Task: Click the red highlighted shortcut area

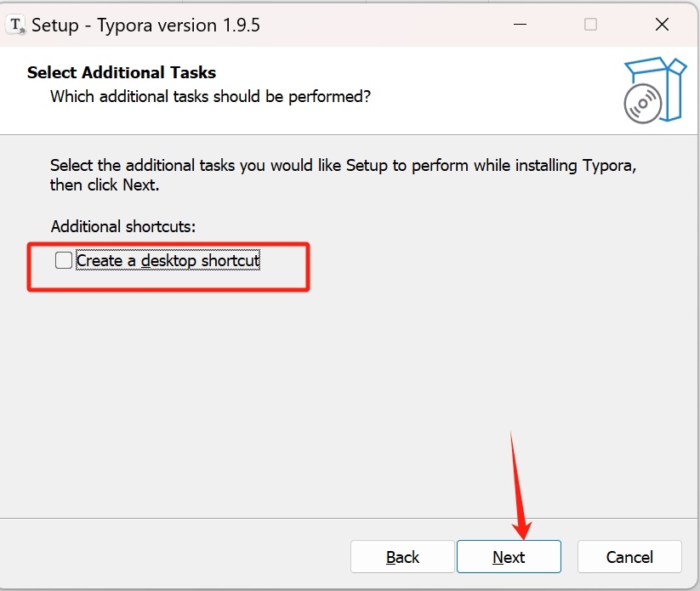Action: coord(168,266)
